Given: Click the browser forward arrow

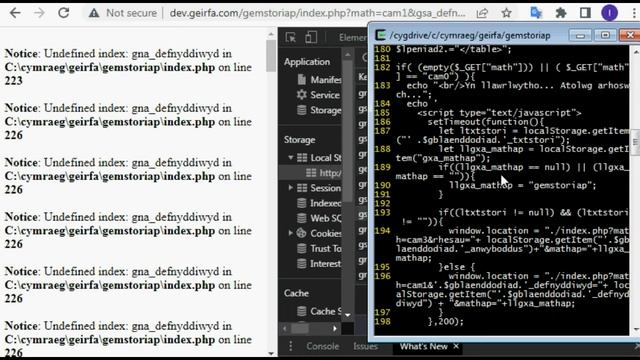Looking at the screenshot, I should [39, 13].
